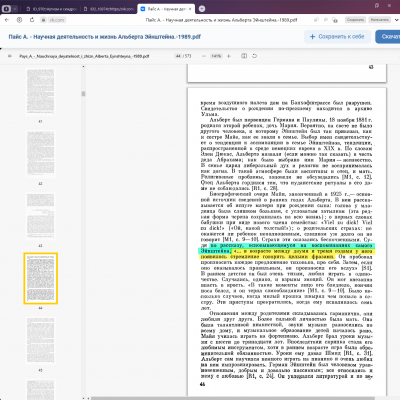Select highlighted page 44 thumbnail
The width and height of the screenshot is (400, 400).
pos(40,278)
